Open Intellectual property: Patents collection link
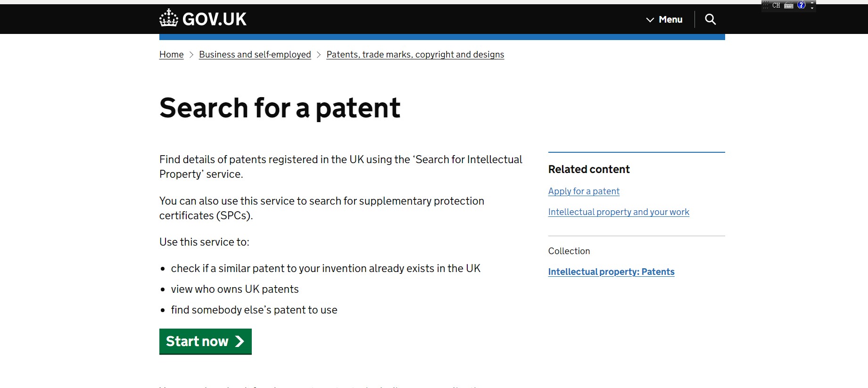Viewport: 868px width, 388px height. pyautogui.click(x=611, y=272)
